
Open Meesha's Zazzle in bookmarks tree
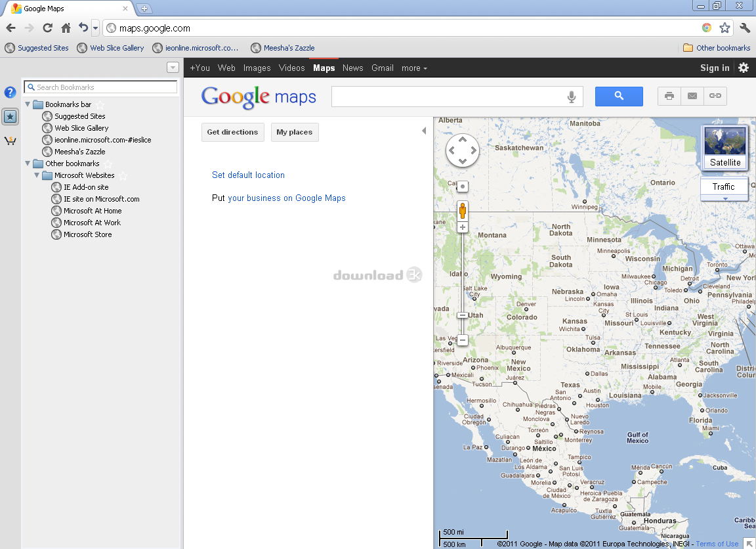[x=79, y=152]
